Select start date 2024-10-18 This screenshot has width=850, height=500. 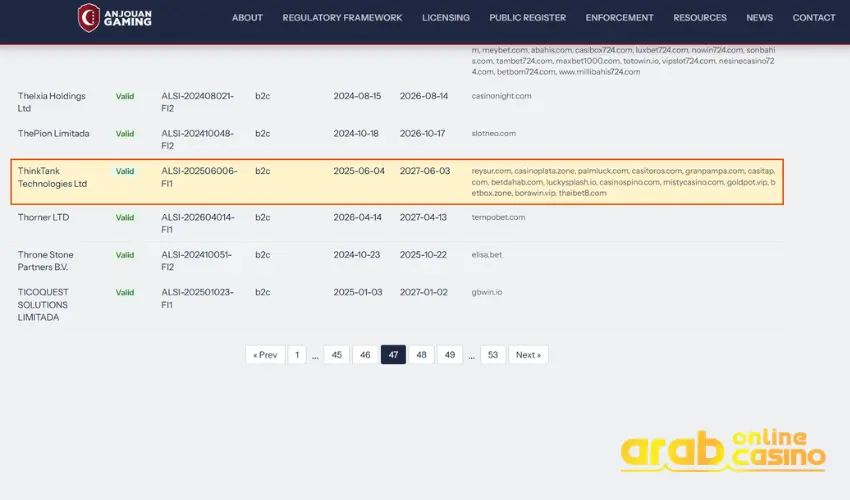356,133
